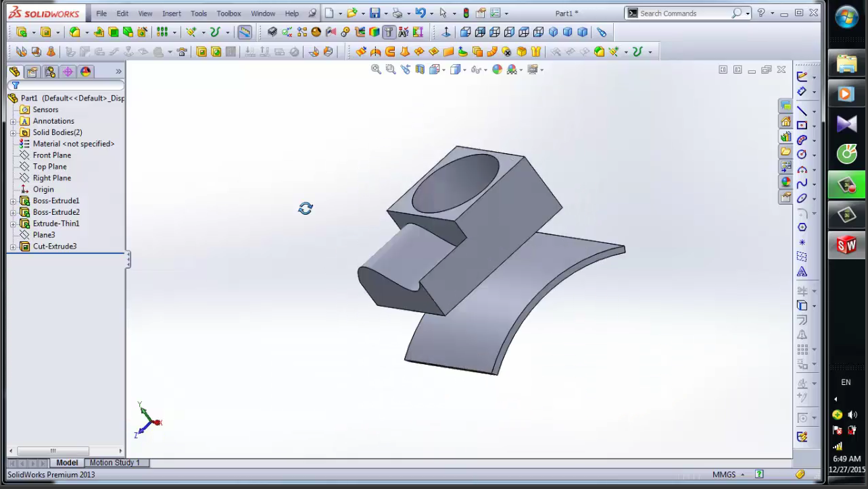Expand the Solid Bodies(2) tree node
The width and height of the screenshot is (868, 489).
[x=13, y=132]
